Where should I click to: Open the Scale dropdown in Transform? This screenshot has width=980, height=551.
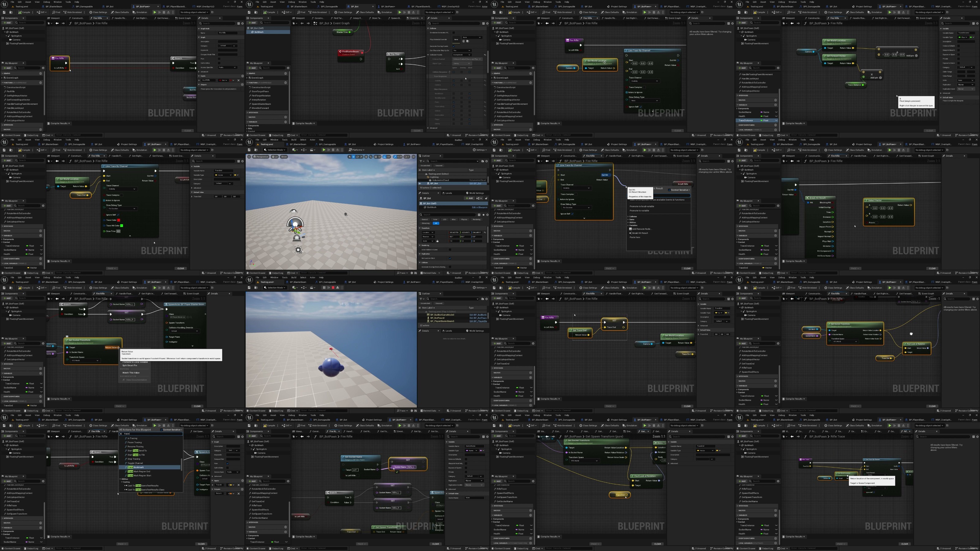pyautogui.click(x=428, y=241)
